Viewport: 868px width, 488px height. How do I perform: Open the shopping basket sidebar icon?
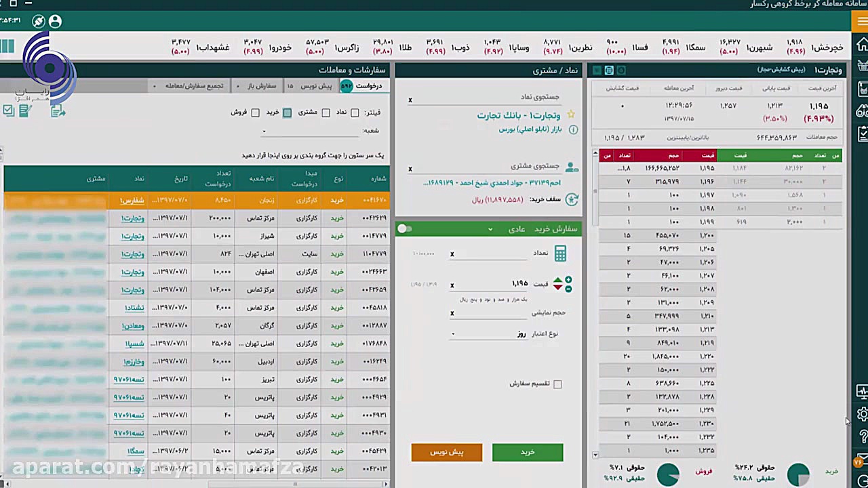pyautogui.click(x=863, y=66)
